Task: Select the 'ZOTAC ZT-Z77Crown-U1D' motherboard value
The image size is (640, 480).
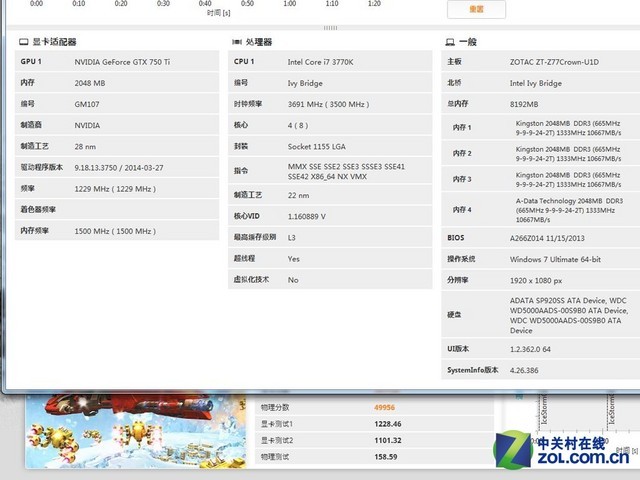Action: pos(554,62)
